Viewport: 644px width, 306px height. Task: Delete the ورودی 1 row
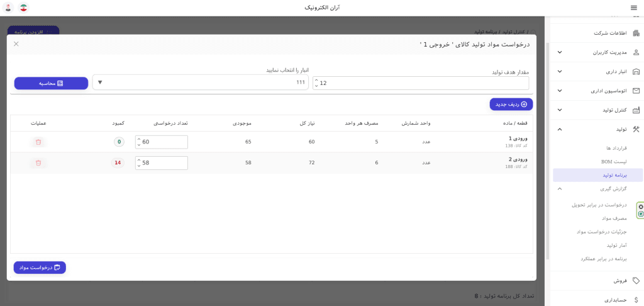coord(38,142)
